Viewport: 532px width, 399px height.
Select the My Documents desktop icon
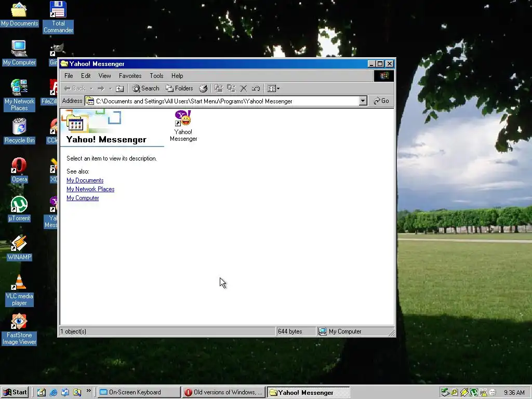pyautogui.click(x=19, y=14)
